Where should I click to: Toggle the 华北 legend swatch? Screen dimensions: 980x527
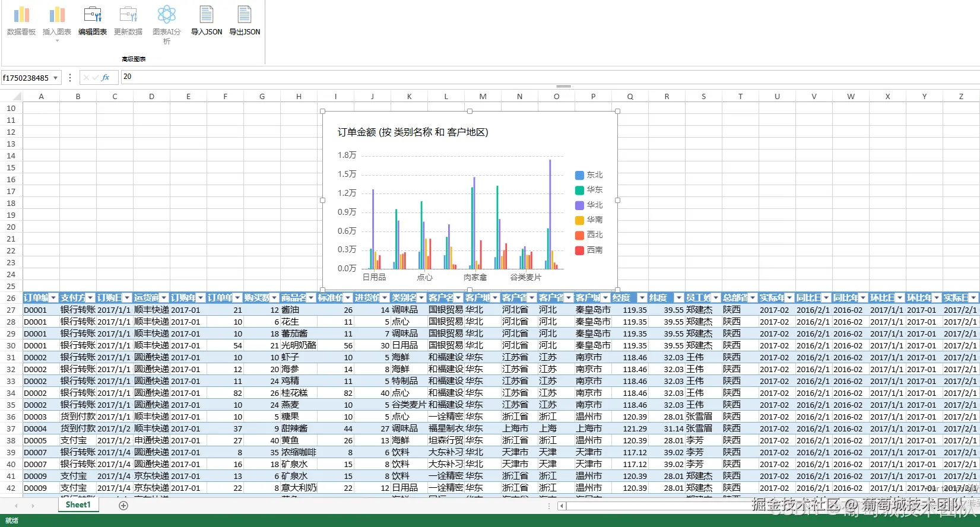point(579,205)
